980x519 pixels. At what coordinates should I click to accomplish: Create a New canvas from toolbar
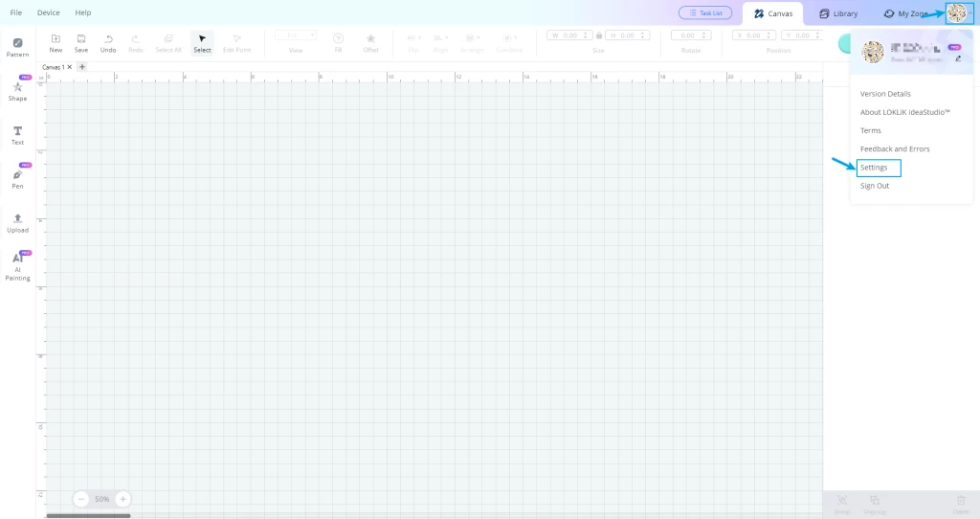pyautogui.click(x=56, y=43)
